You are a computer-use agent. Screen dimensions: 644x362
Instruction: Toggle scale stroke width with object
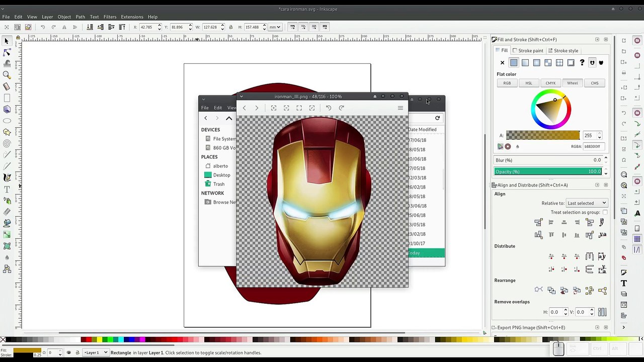pyautogui.click(x=292, y=27)
